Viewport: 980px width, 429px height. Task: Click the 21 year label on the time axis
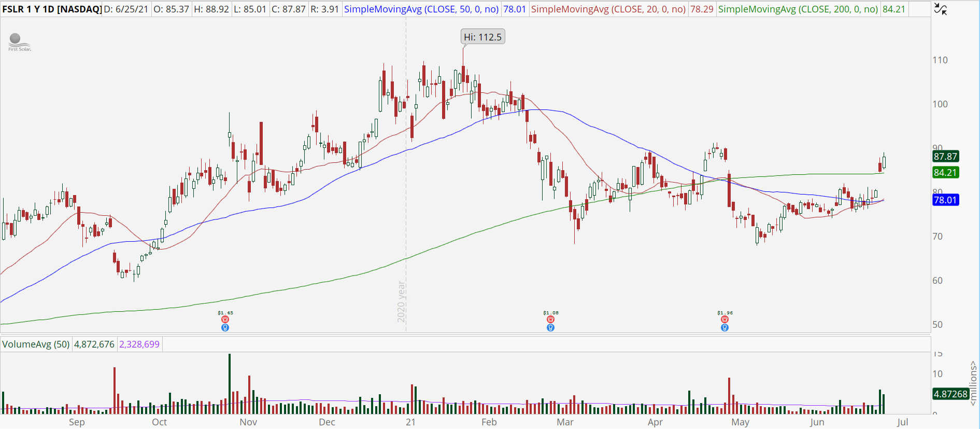[410, 422]
